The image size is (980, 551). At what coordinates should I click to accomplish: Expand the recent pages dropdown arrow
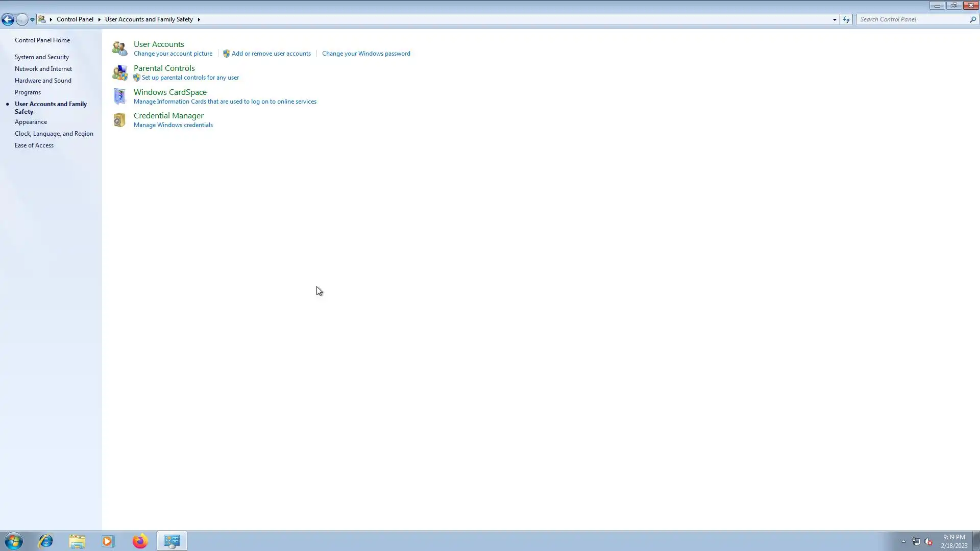pyautogui.click(x=32, y=20)
